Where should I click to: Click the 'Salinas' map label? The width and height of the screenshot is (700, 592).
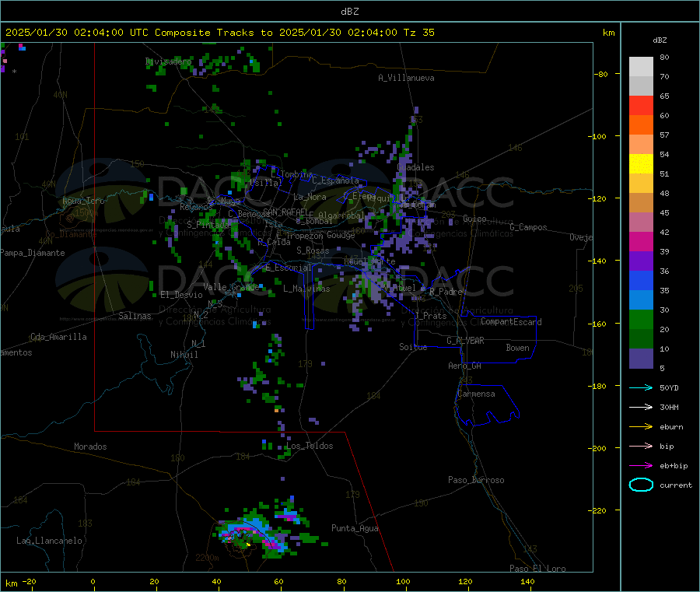click(x=135, y=316)
